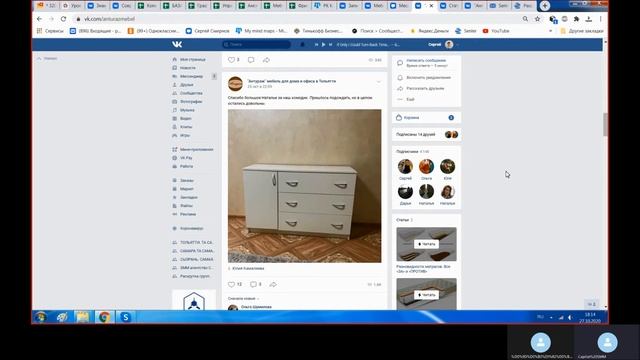
Task: Click the Игры gamepad icon
Action: tap(175, 136)
